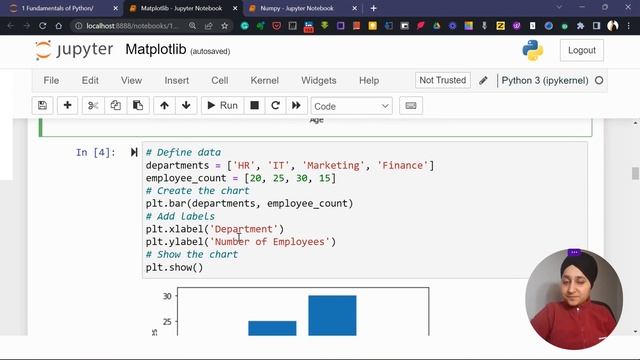Move selected cell up arrow

164,106
